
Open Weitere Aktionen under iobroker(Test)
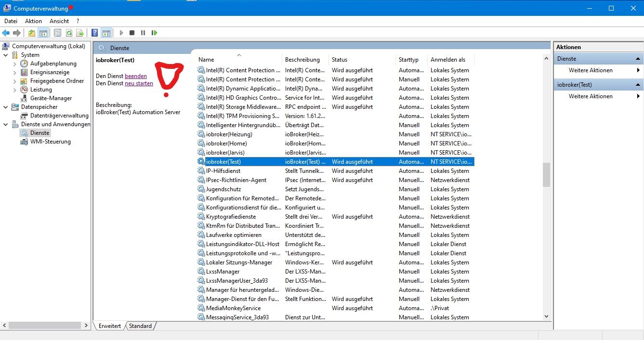pos(591,96)
